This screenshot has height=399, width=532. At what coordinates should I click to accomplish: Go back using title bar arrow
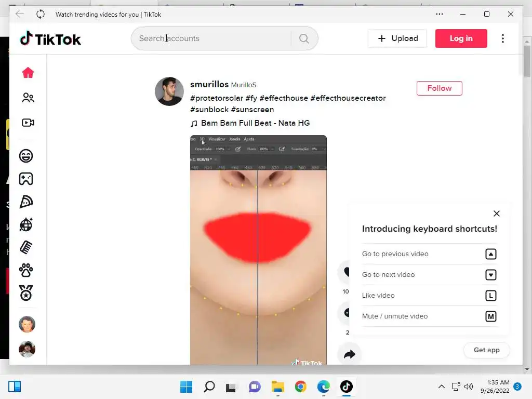tap(20, 14)
